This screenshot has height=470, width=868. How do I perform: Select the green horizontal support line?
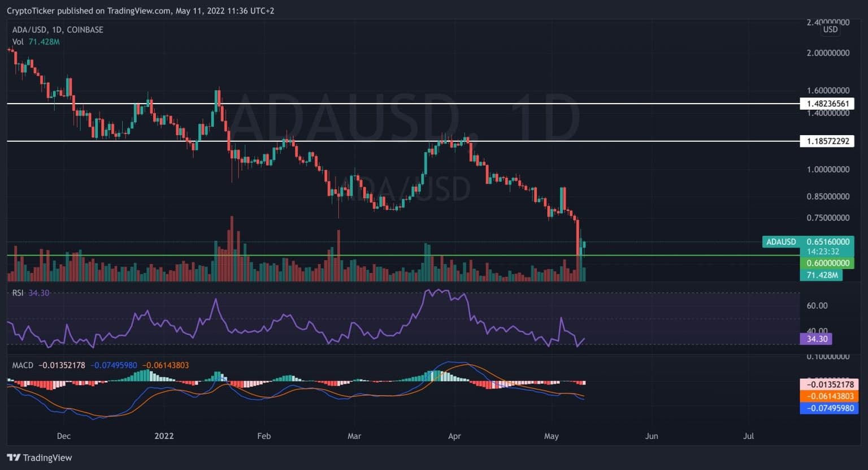(396, 255)
